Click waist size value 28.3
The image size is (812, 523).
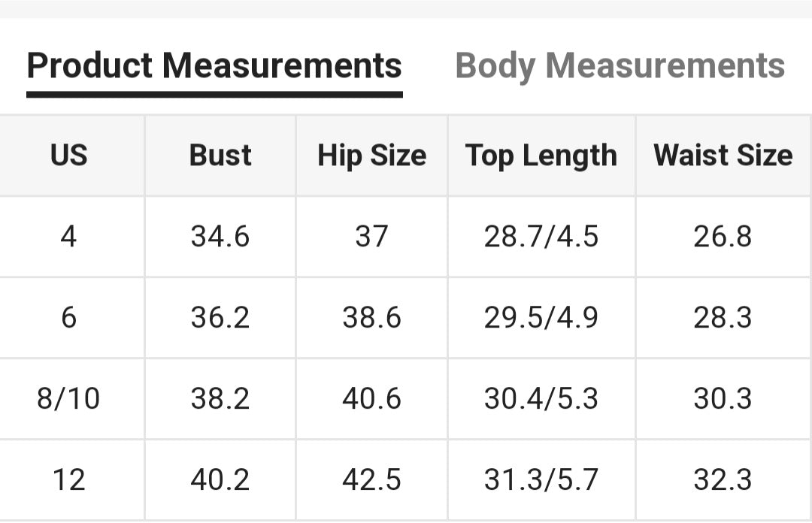tap(723, 317)
